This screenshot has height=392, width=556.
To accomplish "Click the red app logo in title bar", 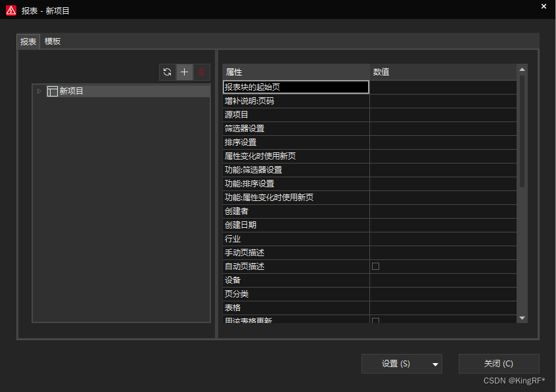I will click(x=11, y=11).
